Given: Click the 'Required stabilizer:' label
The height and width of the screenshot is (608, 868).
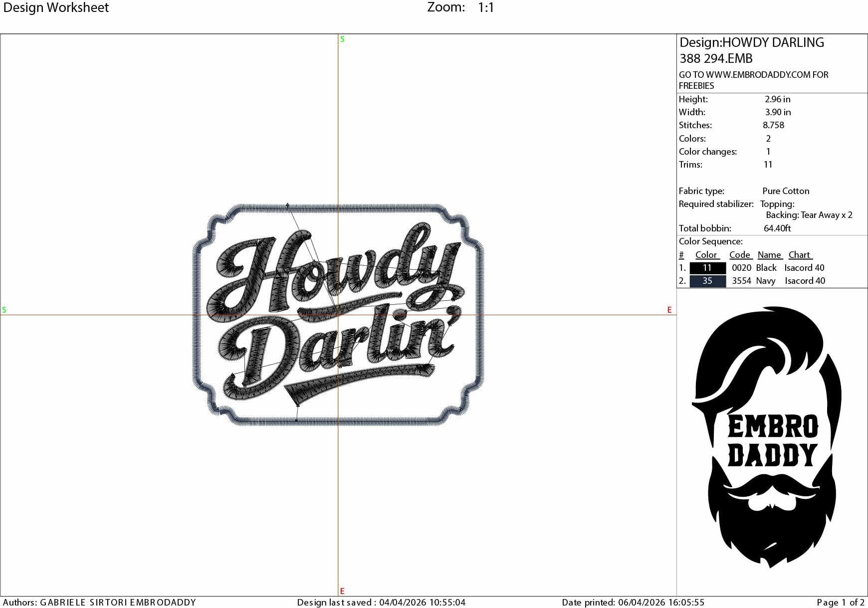Looking at the screenshot, I should point(716,204).
